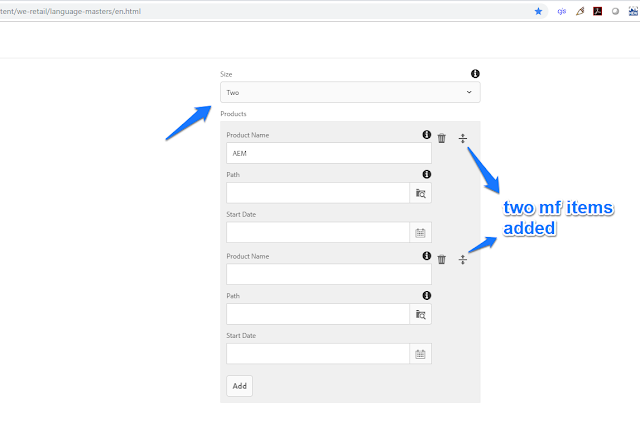Click reorder handle of first product item
Image resolution: width=640 pixels, height=434 pixels.
coord(462,138)
